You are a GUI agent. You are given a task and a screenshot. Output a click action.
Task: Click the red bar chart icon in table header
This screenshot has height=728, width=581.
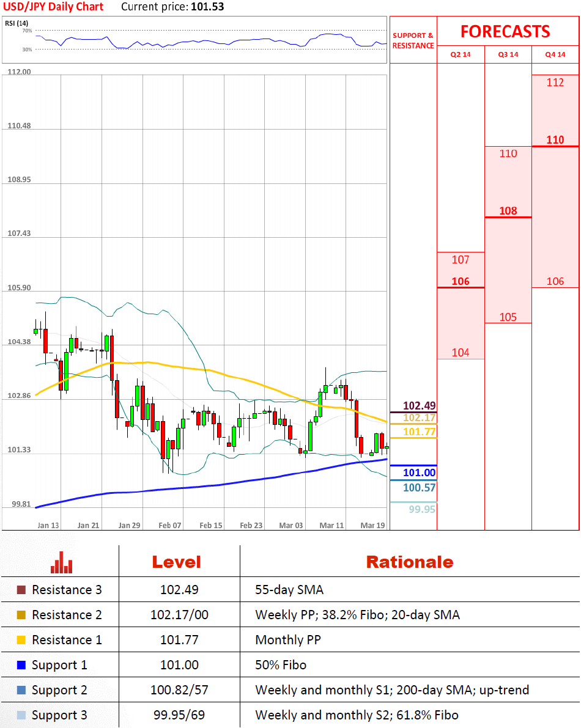click(61, 562)
